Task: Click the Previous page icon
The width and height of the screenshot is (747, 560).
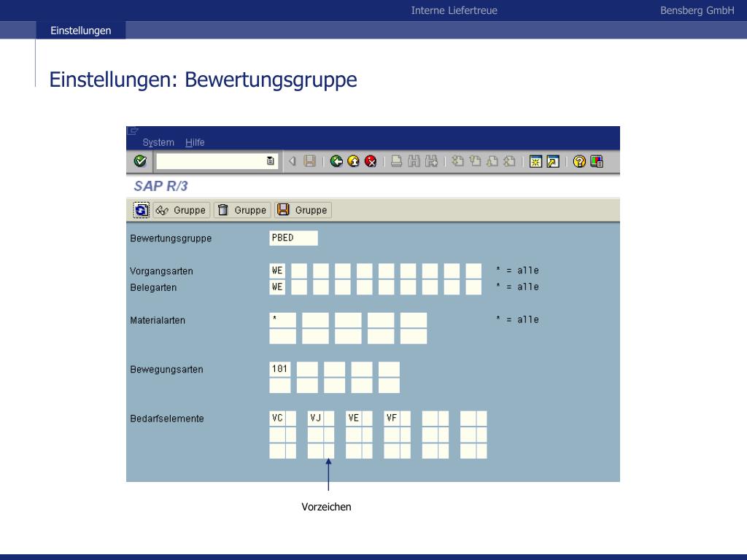Action: click(x=475, y=161)
